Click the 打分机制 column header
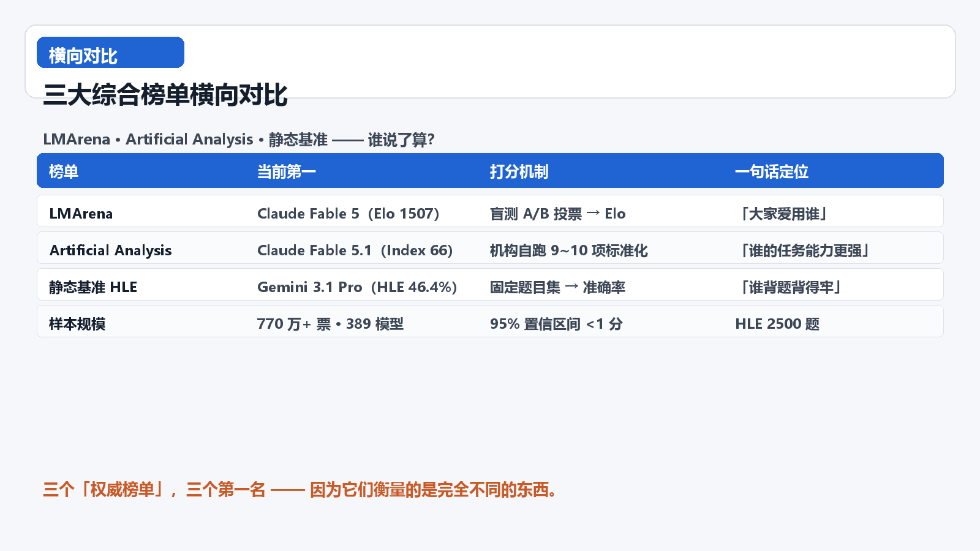Screen dimensions: 980x551 point(519,171)
